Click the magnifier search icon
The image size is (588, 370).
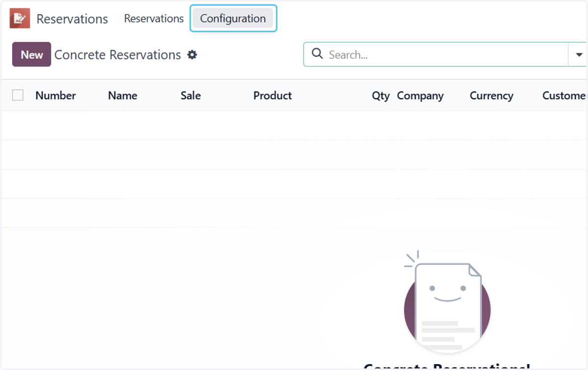click(x=318, y=54)
